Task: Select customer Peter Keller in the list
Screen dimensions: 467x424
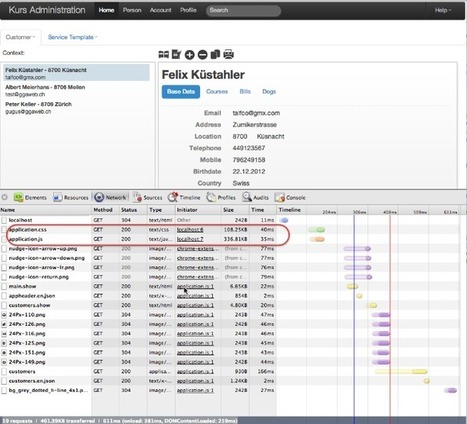Action: coord(76,107)
